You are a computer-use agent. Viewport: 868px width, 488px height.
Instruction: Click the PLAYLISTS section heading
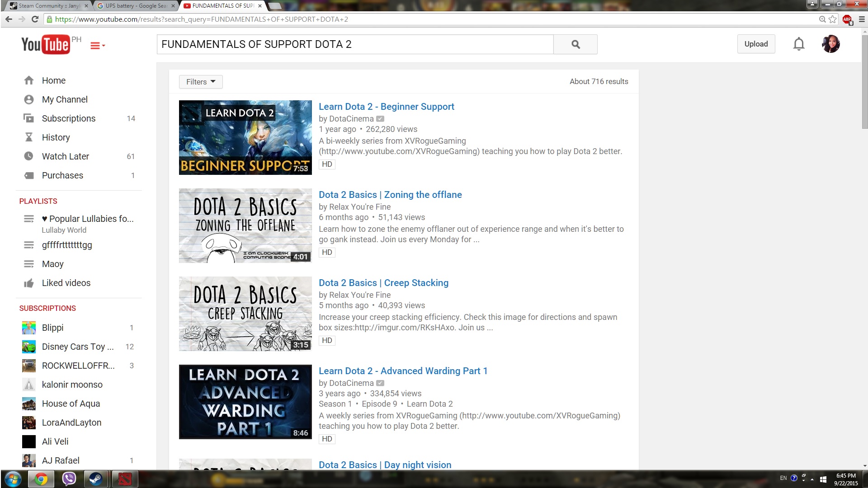coord(38,201)
